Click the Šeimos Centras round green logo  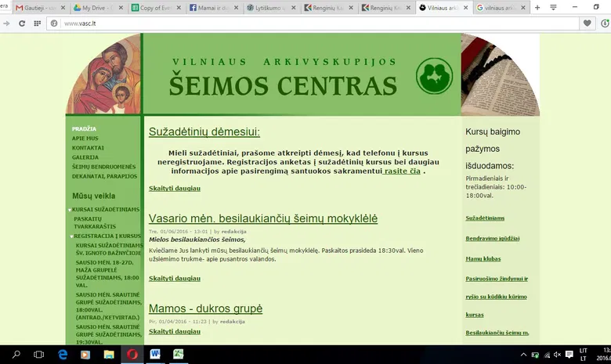[434, 76]
